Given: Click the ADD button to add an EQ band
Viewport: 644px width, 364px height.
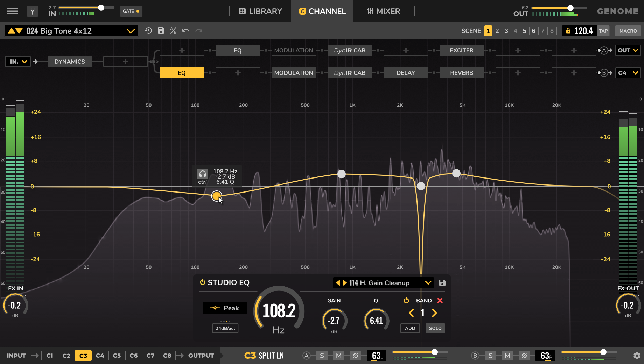Looking at the screenshot, I should (409, 328).
